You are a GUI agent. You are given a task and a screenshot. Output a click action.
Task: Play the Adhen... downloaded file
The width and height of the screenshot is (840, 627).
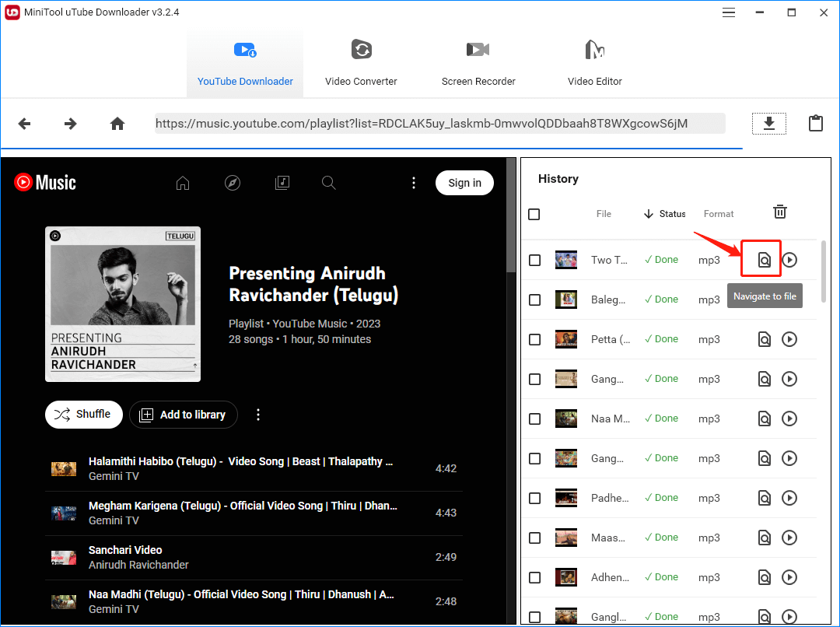(789, 577)
